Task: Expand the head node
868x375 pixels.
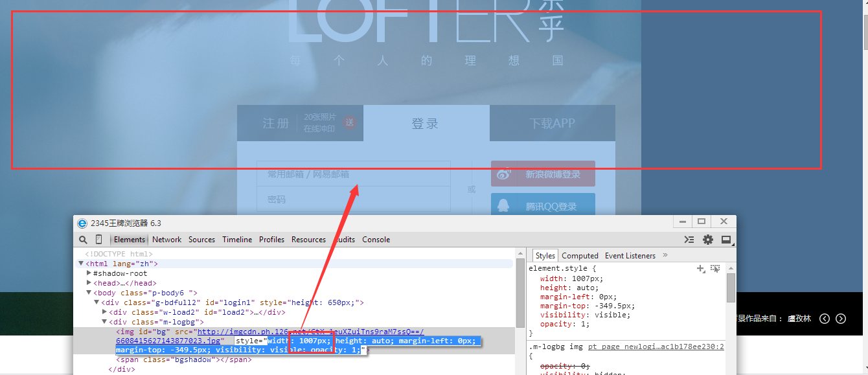Action: 89,283
